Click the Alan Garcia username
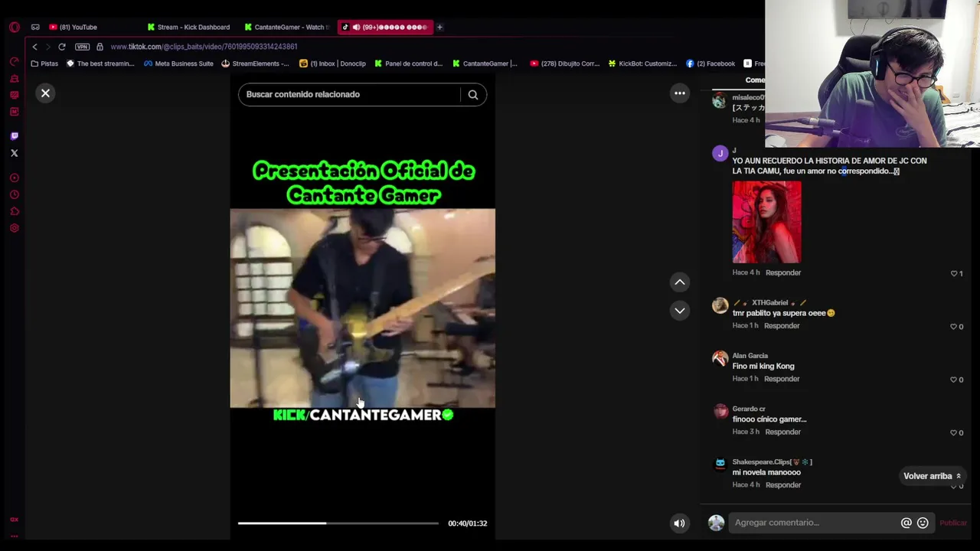This screenshot has height=551, width=980. (750, 356)
